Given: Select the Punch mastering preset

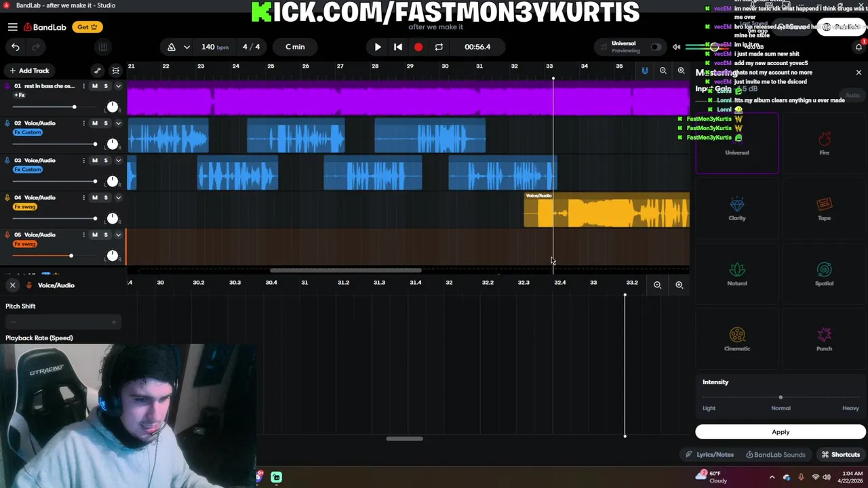Looking at the screenshot, I should [824, 339].
